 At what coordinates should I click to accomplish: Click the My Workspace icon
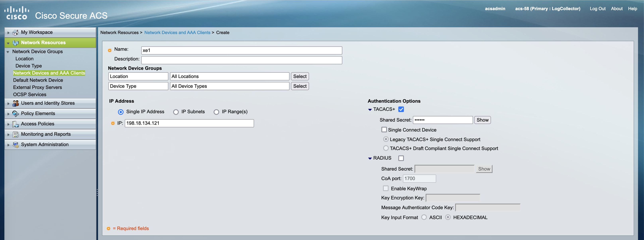pyautogui.click(x=16, y=32)
